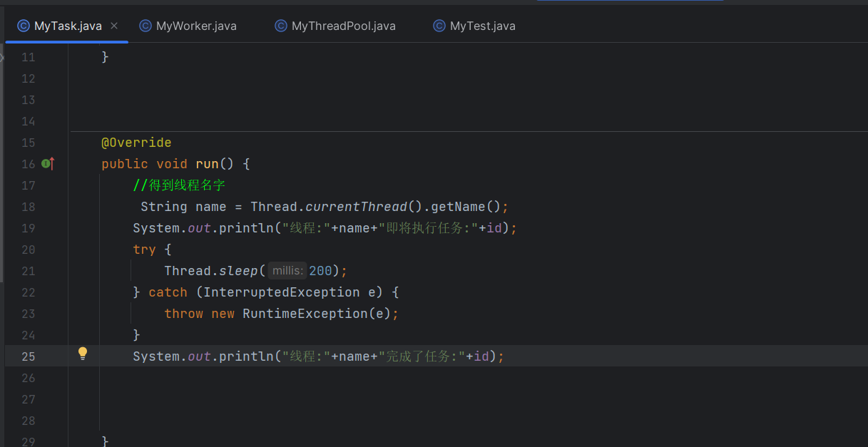
Task: Select the MyTest.java tab
Action: [482, 26]
